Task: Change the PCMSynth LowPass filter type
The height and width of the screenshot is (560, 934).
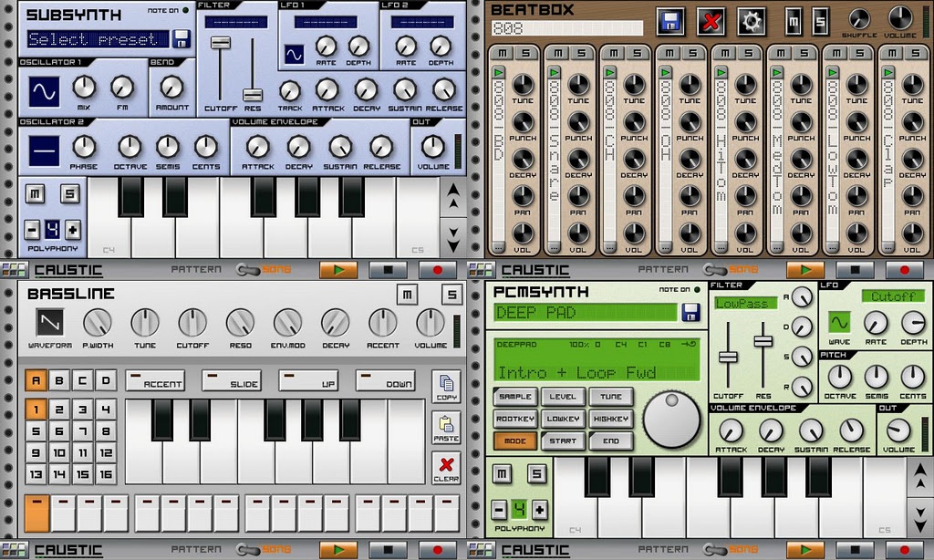Action: pyautogui.click(x=745, y=304)
